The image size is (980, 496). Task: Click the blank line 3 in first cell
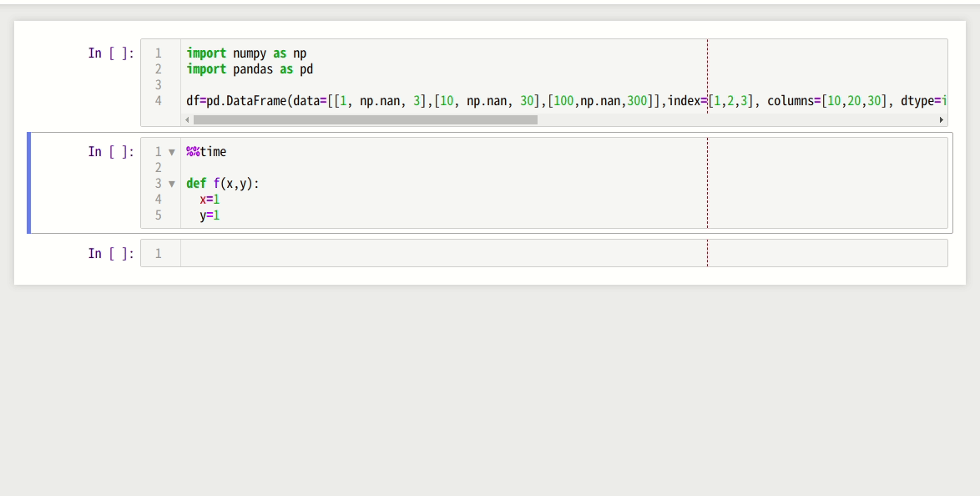point(563,85)
